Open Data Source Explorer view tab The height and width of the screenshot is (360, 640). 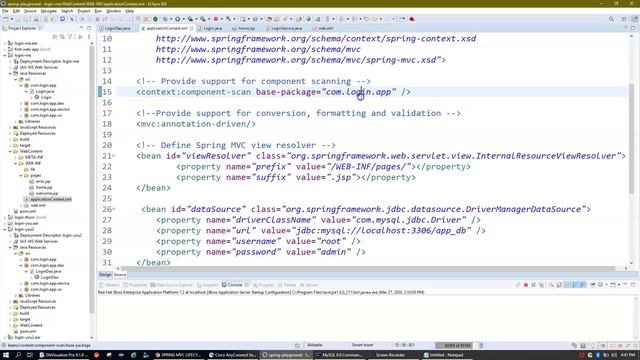click(171, 285)
